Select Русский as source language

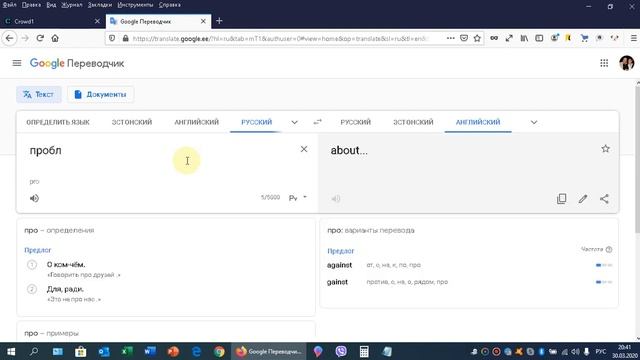[x=256, y=122]
